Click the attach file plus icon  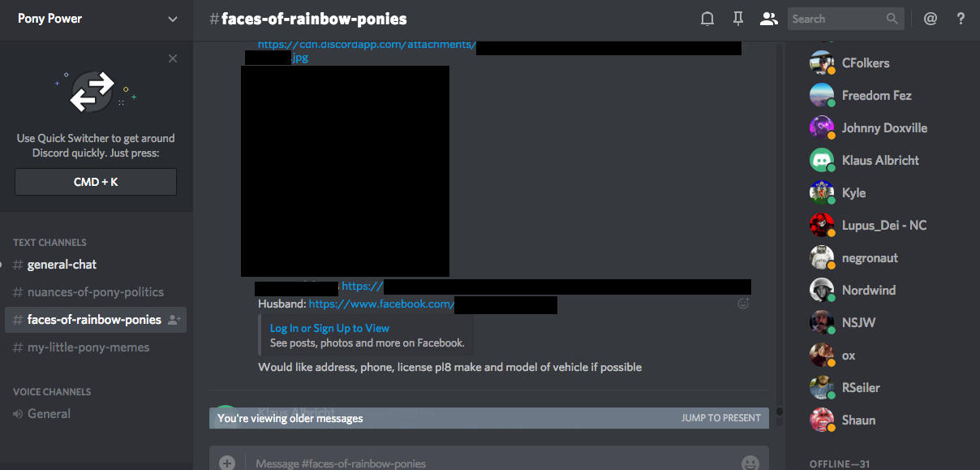click(x=227, y=463)
